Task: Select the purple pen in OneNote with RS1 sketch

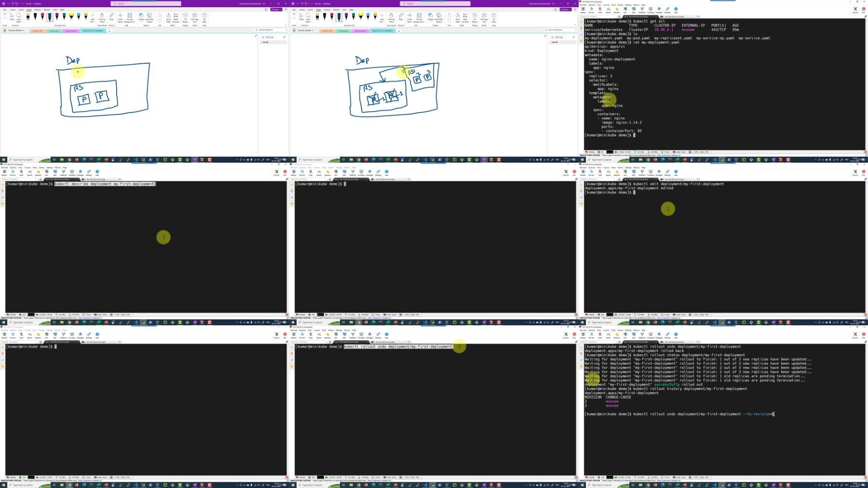Action: click(x=346, y=17)
